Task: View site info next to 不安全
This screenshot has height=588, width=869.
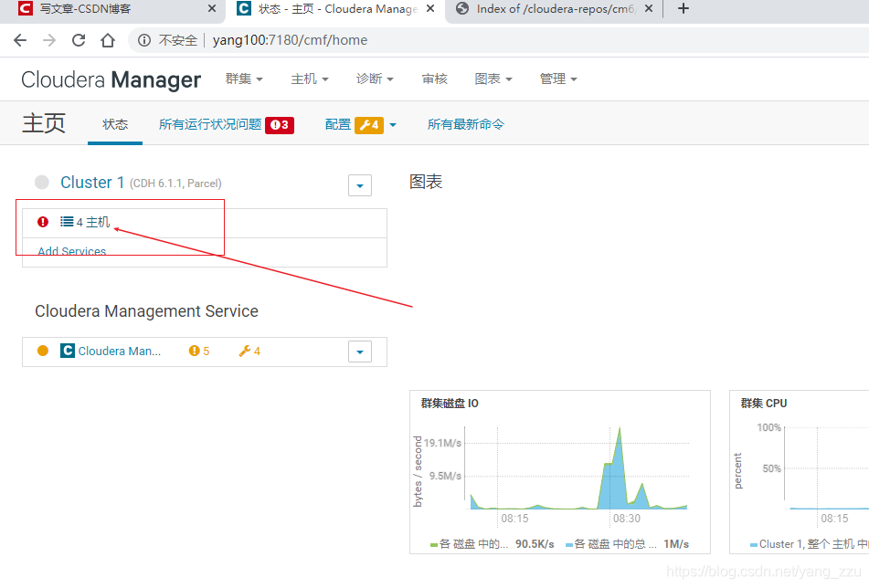Action: [144, 40]
